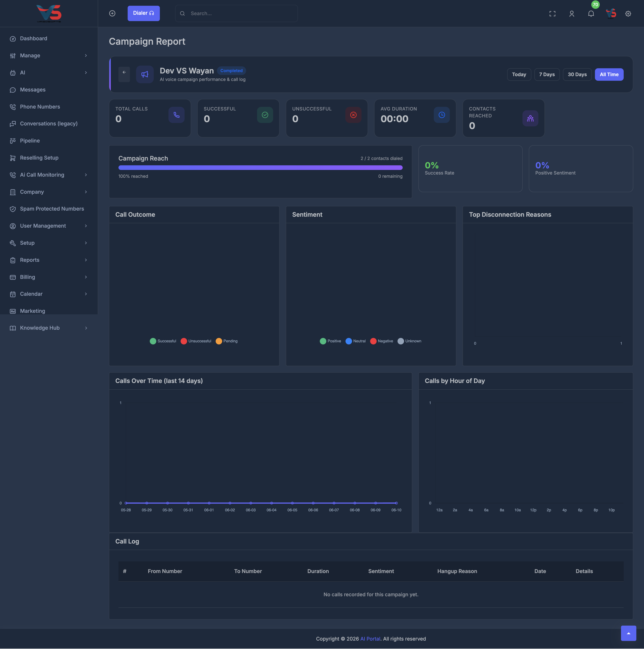Toggle Positive legend in Sentiment chart
The image size is (644, 649).
[330, 341]
